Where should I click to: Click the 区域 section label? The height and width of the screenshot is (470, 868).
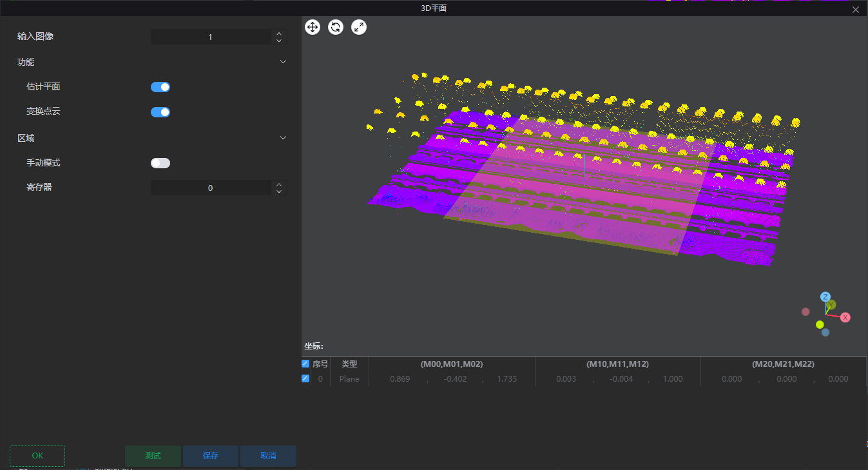[x=26, y=137]
